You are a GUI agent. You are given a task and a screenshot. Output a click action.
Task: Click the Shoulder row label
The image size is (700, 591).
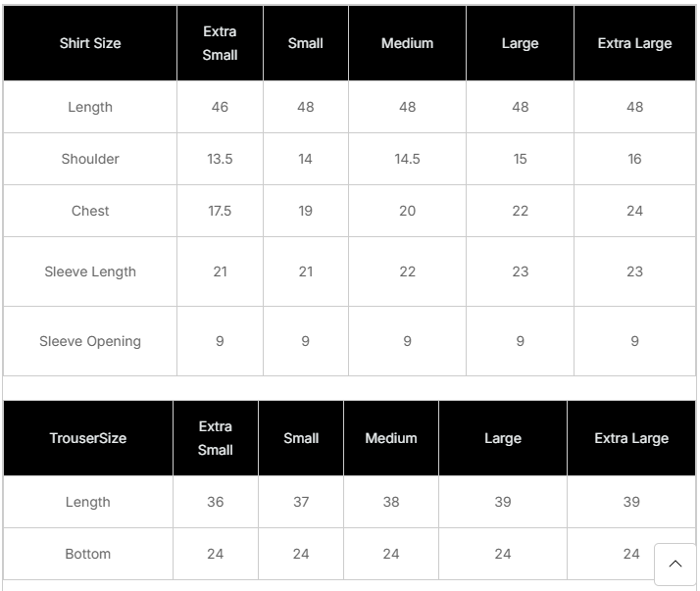tap(90, 159)
